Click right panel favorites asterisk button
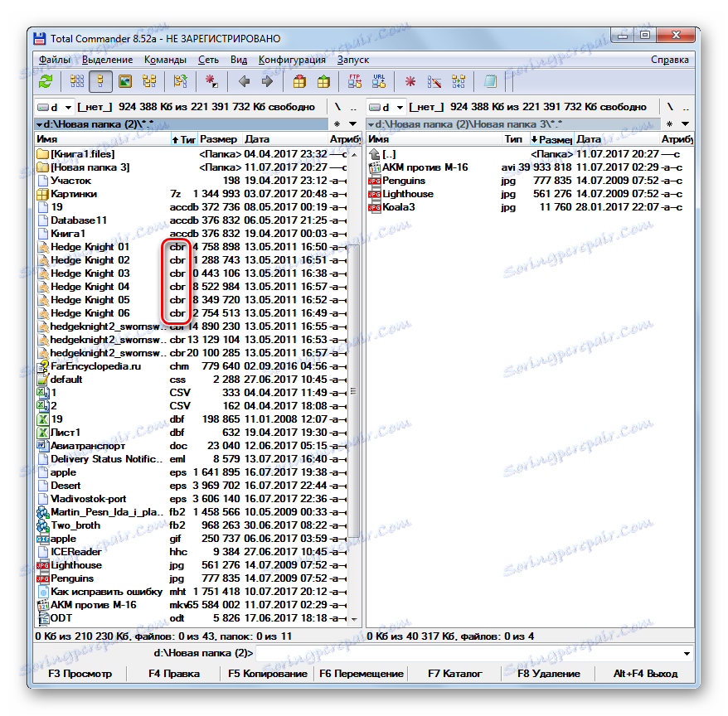The height and width of the screenshot is (716, 728). pos(669,124)
